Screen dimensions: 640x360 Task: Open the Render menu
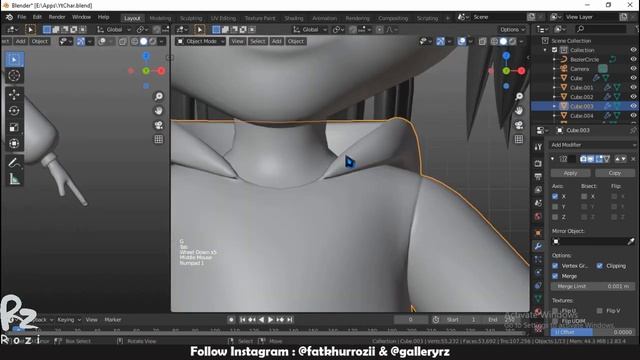(x=57, y=17)
